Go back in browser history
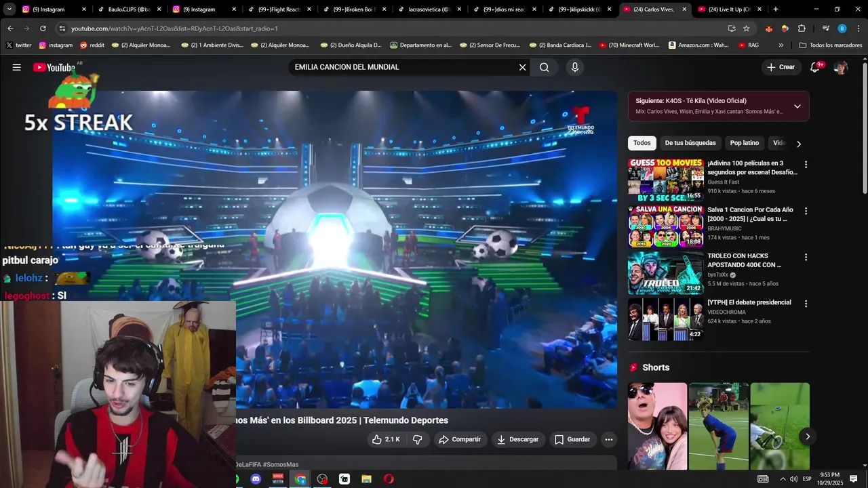This screenshot has width=868, height=488. coord(10,28)
